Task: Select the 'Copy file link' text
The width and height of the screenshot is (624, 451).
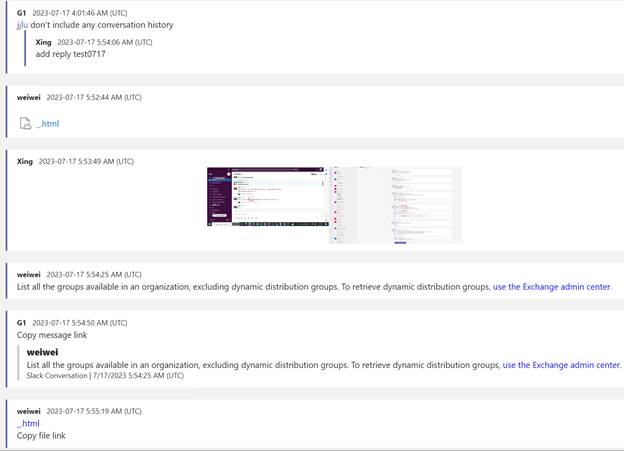Action: pyautogui.click(x=41, y=435)
